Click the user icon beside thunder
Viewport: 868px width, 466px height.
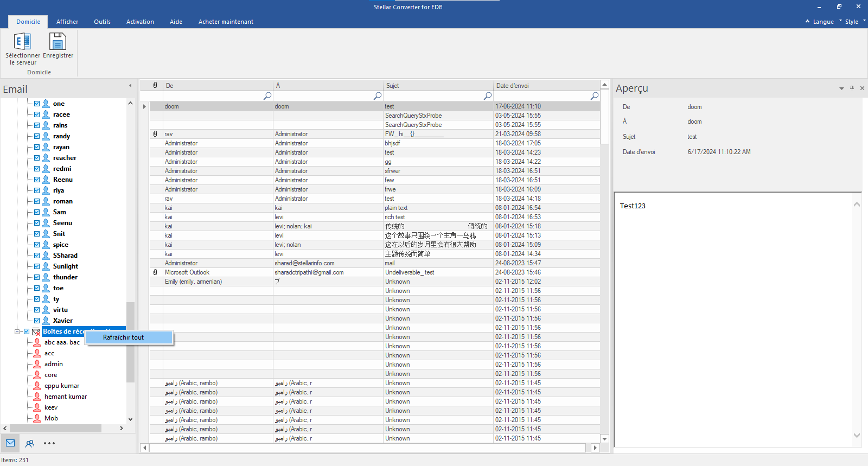(x=46, y=277)
